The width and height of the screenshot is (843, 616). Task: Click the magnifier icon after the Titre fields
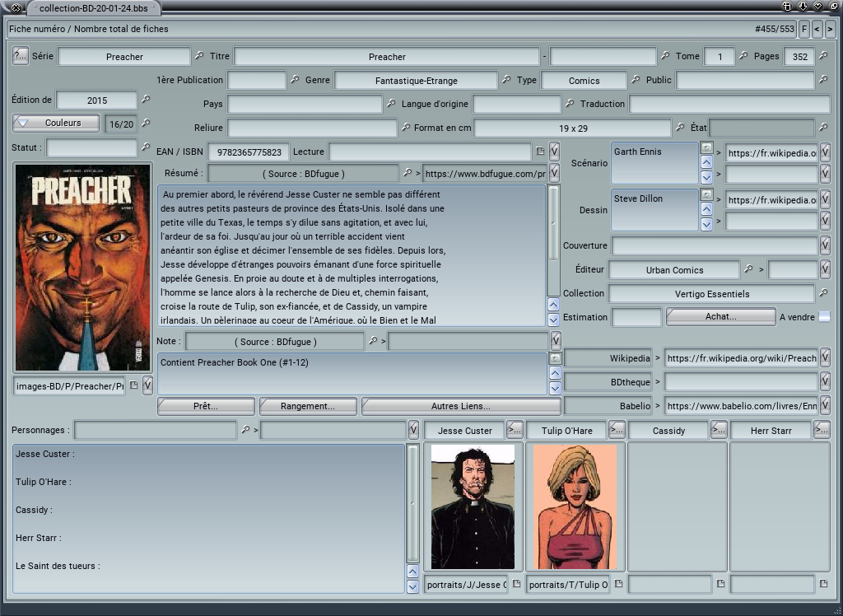[665, 55]
